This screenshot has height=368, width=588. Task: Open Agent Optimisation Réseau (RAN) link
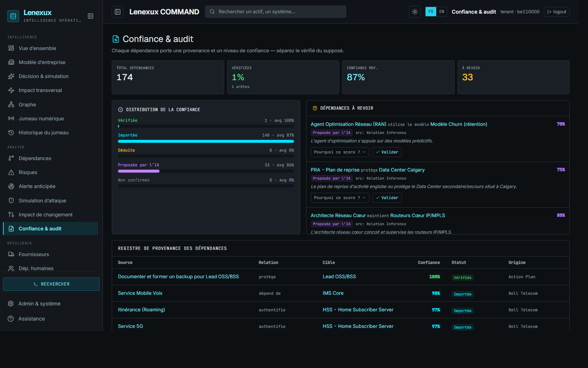tap(348, 124)
